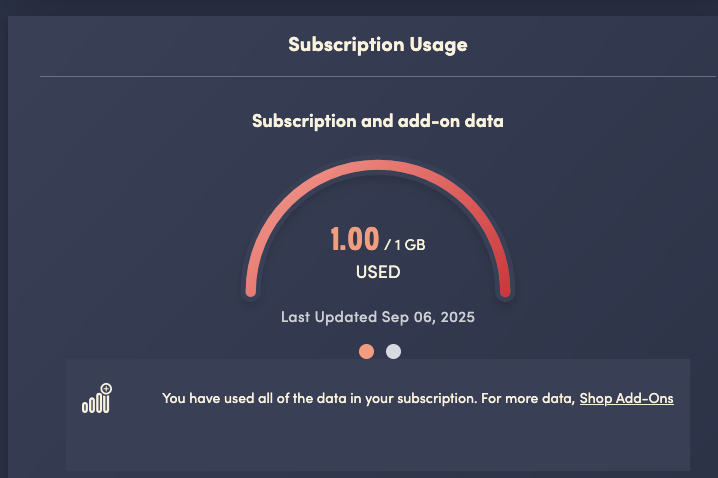Click the Sep 06, 2025 date
The height and width of the screenshot is (478, 718).
[x=428, y=317]
